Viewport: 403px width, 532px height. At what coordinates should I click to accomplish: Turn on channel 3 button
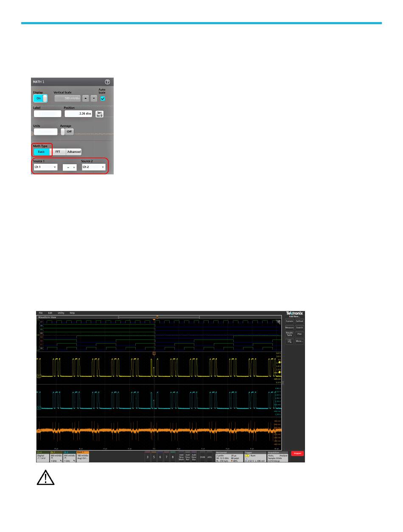click(148, 456)
